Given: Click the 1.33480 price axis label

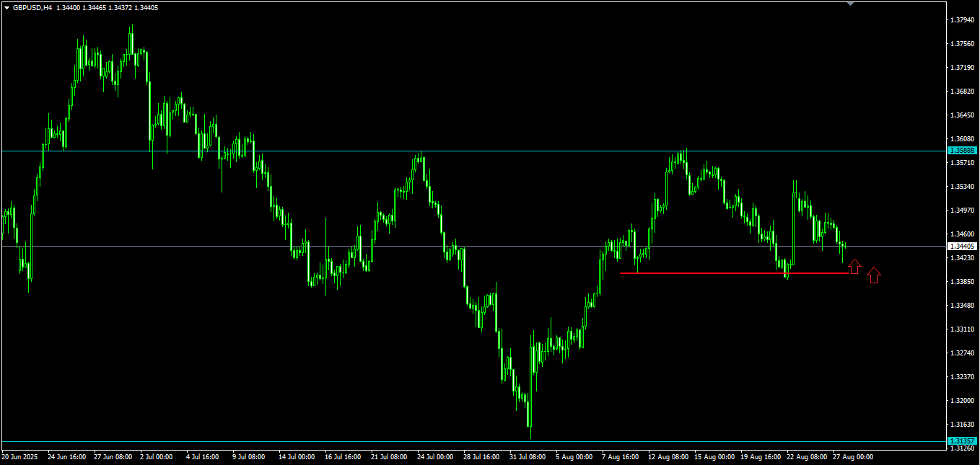Looking at the screenshot, I should (x=963, y=306).
